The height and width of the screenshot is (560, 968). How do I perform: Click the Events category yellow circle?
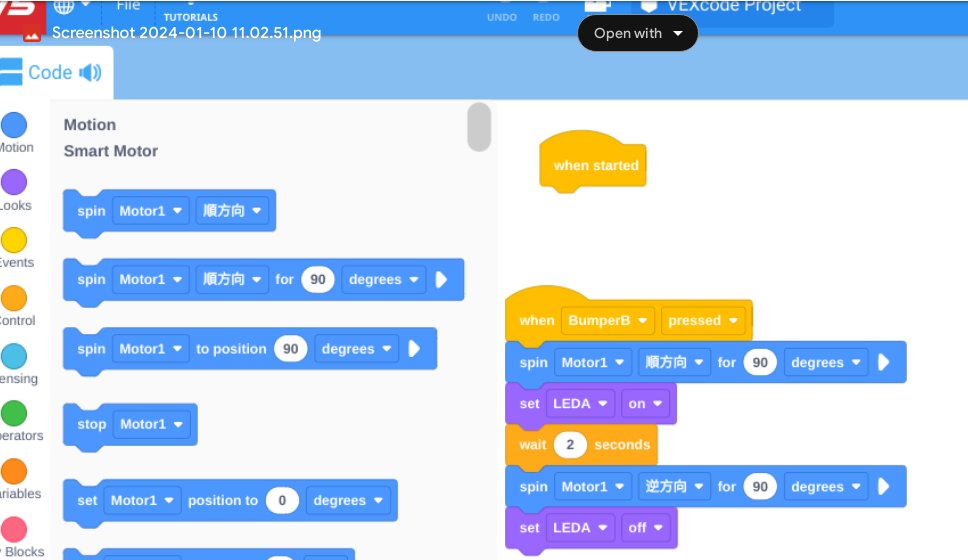click(x=14, y=240)
